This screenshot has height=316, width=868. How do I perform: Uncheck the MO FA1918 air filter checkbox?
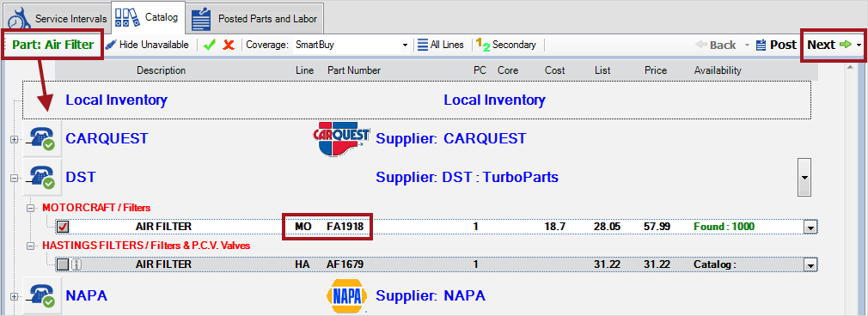63,227
